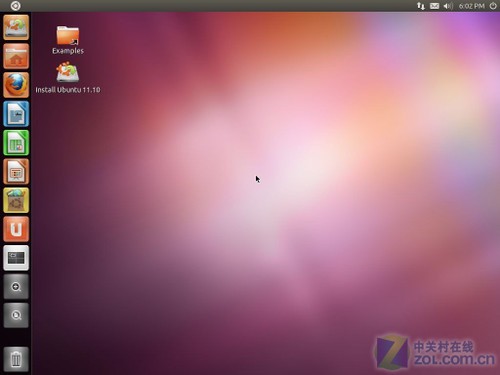500x375 pixels.
Task: Open the Trash in the launcher
Action: point(16,359)
